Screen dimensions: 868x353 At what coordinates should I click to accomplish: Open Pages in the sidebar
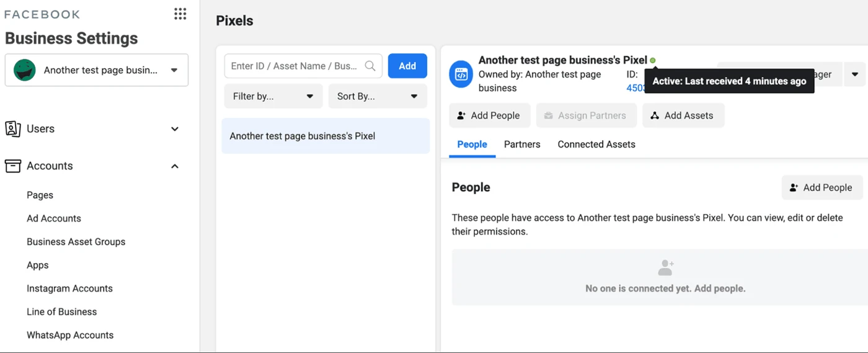[40, 195]
